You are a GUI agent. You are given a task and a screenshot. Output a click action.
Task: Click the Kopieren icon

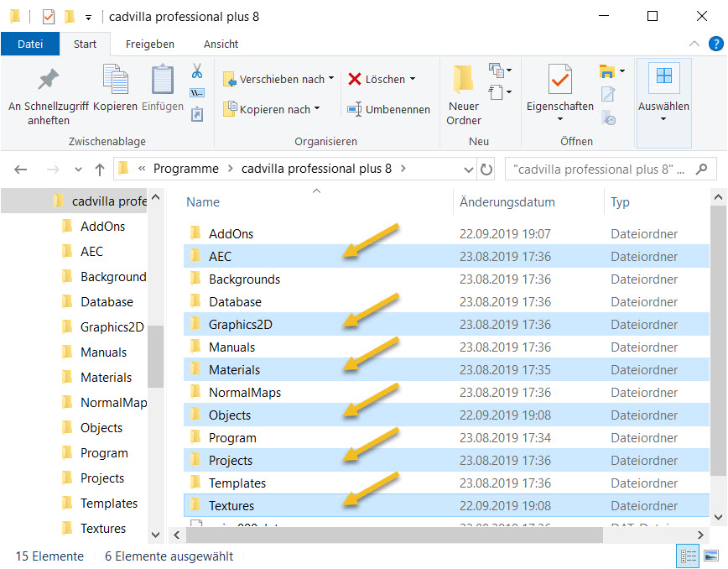tap(115, 79)
